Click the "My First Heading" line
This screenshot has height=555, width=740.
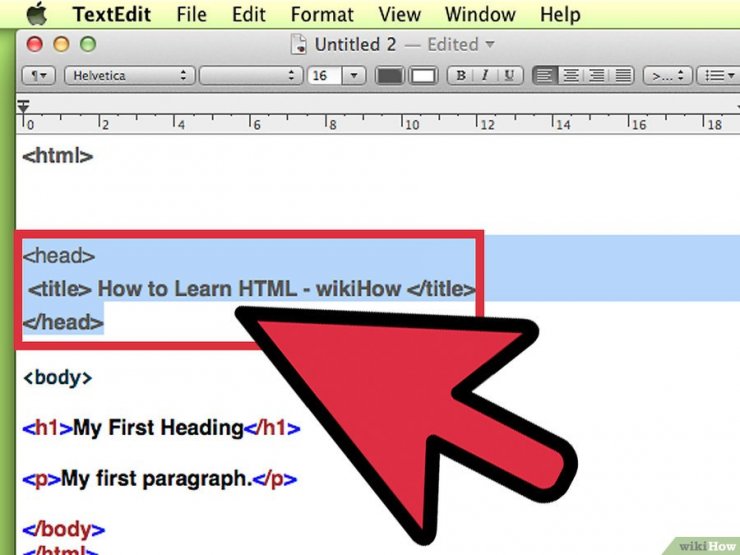coord(161,428)
